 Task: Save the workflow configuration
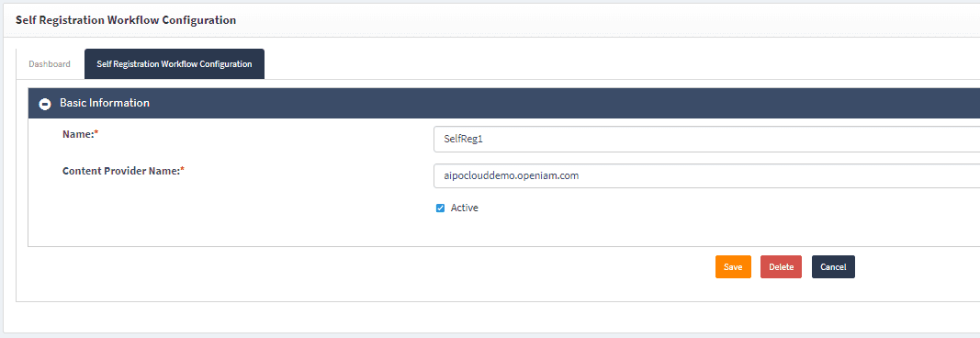733,266
